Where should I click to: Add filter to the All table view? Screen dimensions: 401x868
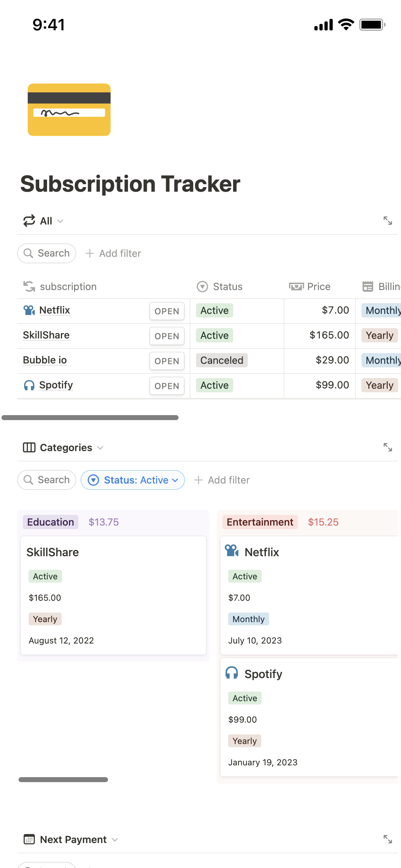pyautogui.click(x=113, y=253)
